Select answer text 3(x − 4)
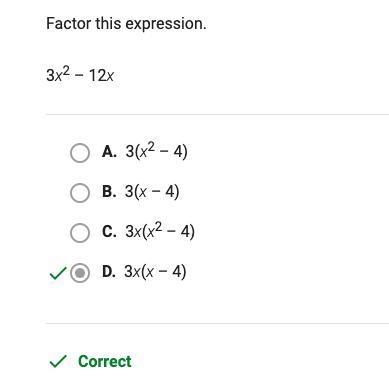Screen dimensions: 389x391 [152, 192]
